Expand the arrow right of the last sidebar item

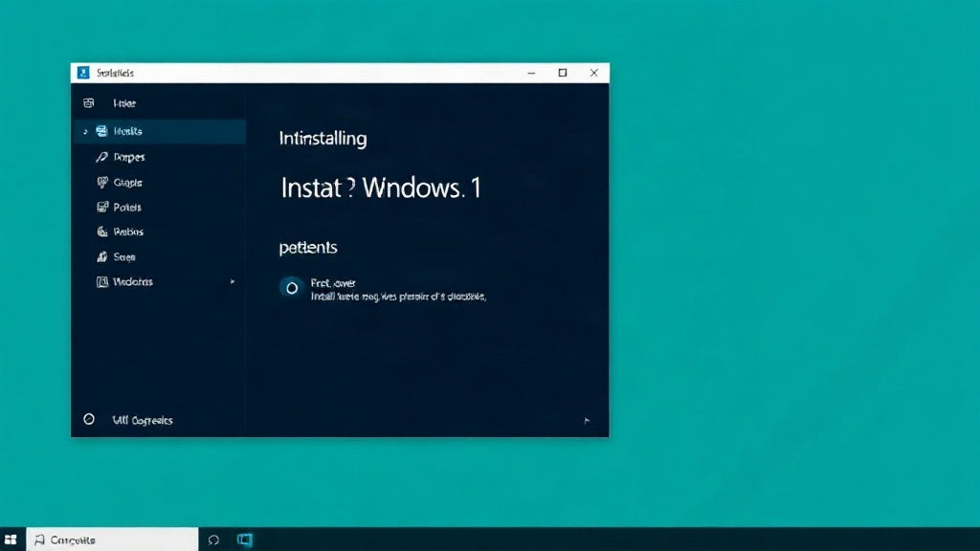[233, 282]
